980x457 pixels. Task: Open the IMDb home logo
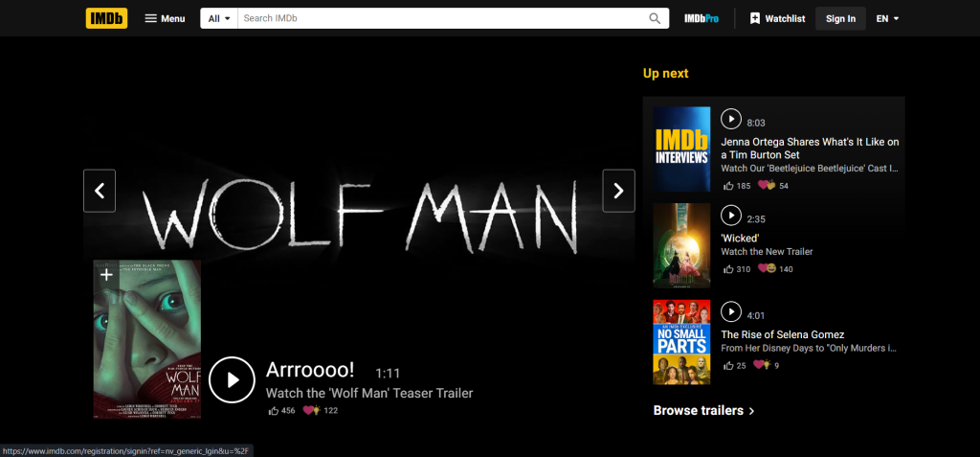point(106,18)
